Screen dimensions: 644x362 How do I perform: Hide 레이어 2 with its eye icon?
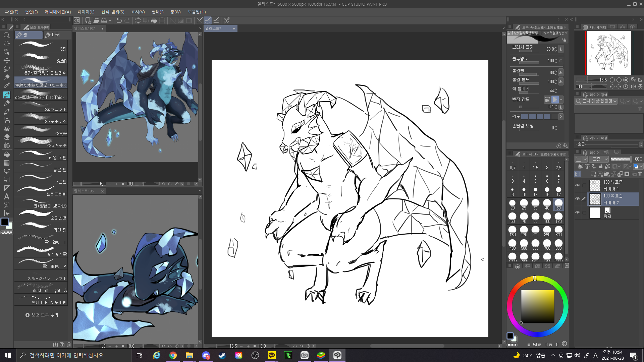[578, 199]
